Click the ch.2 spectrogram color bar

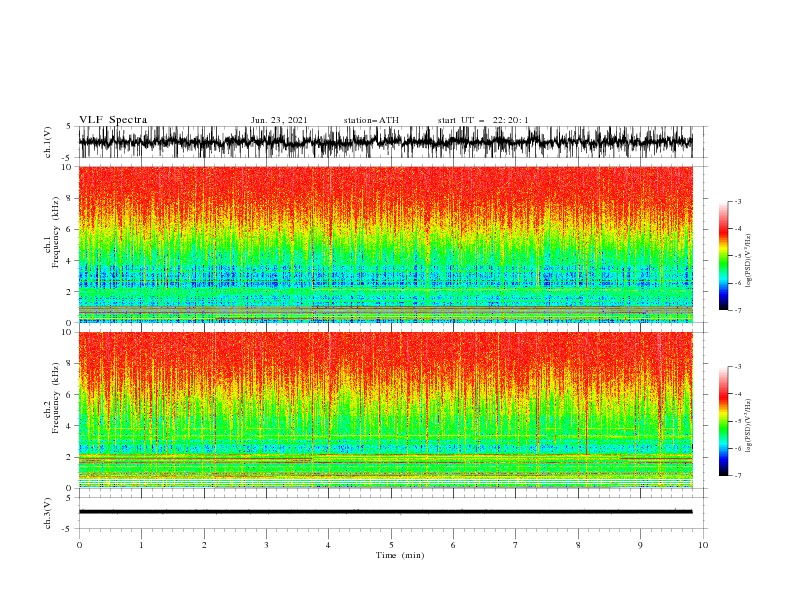tap(724, 421)
